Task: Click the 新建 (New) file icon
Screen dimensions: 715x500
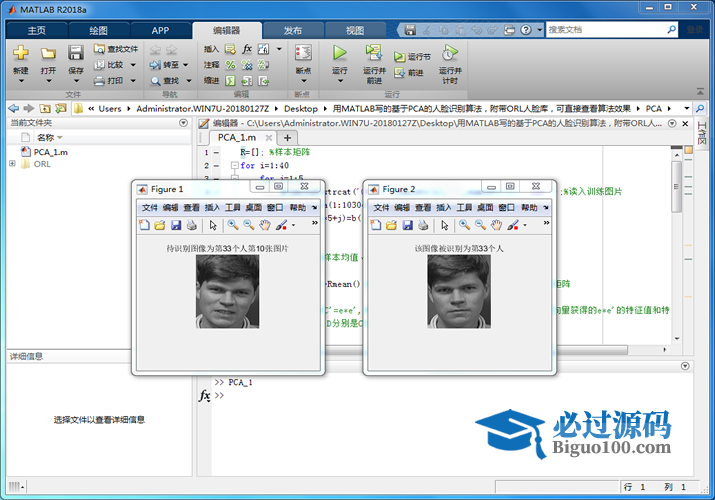Action: pyautogui.click(x=21, y=53)
